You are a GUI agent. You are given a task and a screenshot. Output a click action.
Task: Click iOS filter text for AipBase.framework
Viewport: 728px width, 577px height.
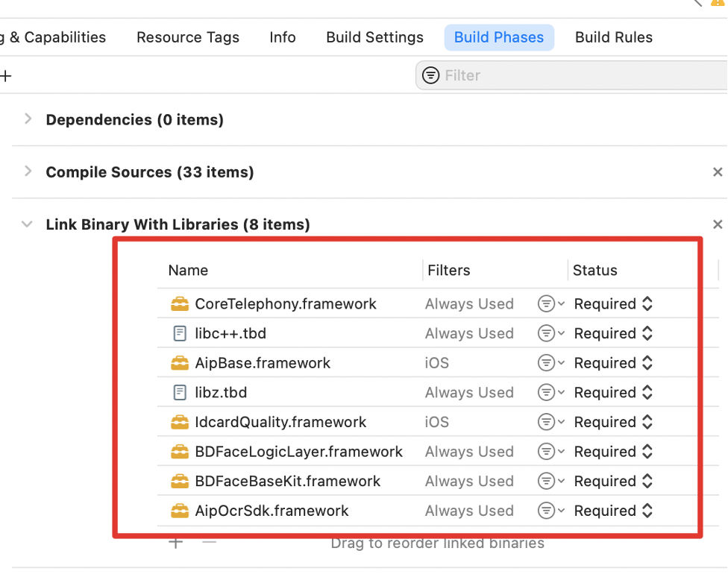tap(437, 363)
